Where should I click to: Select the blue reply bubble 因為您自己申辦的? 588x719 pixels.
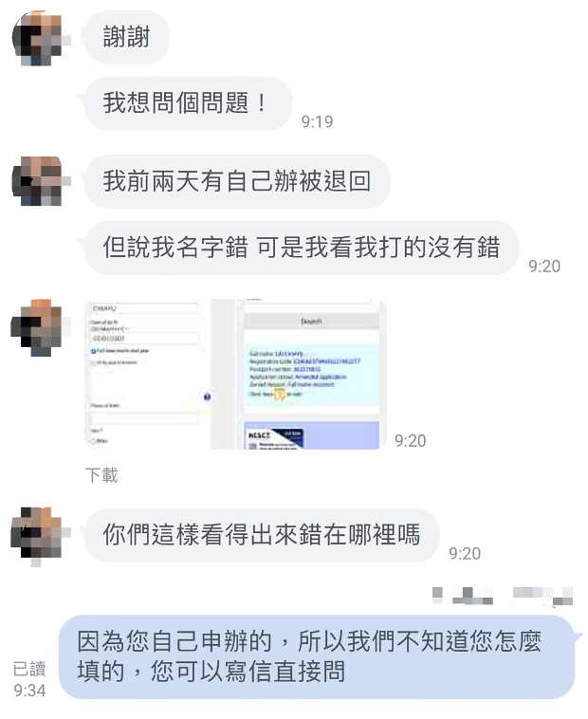click(316, 656)
